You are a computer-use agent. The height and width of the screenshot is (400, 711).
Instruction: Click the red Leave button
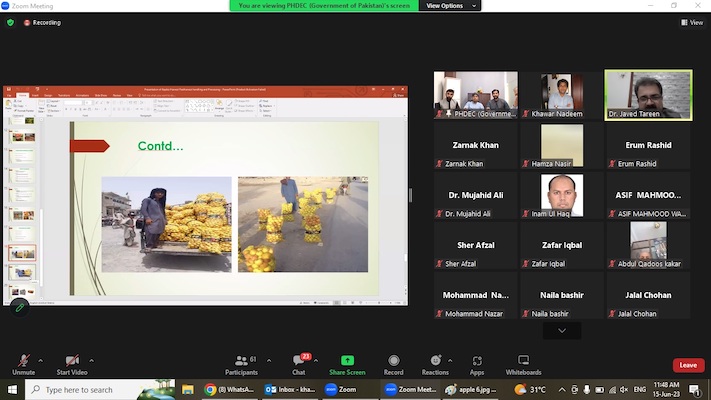pos(688,365)
